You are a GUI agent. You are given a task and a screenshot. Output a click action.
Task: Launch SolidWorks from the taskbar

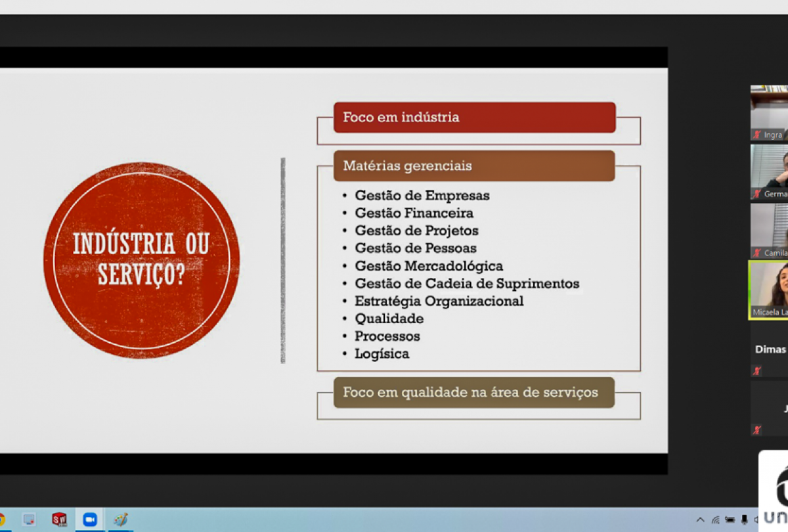[59, 520]
